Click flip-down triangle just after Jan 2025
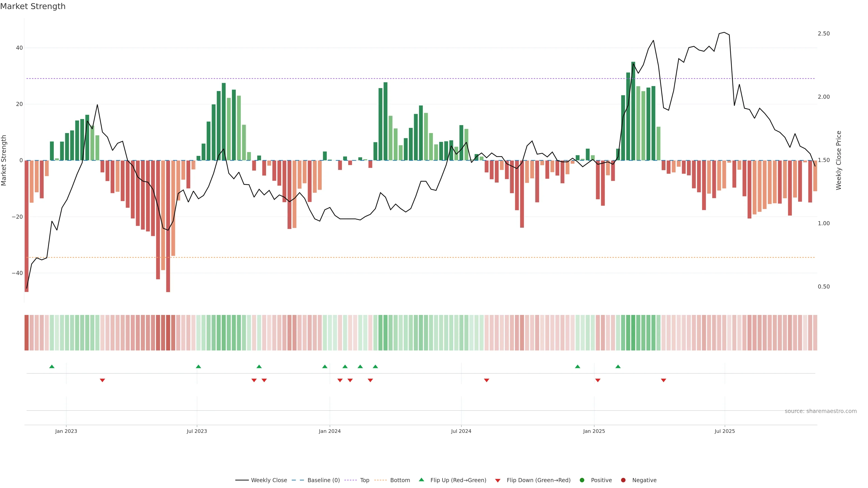Screen dimensions: 868x488 (598, 380)
